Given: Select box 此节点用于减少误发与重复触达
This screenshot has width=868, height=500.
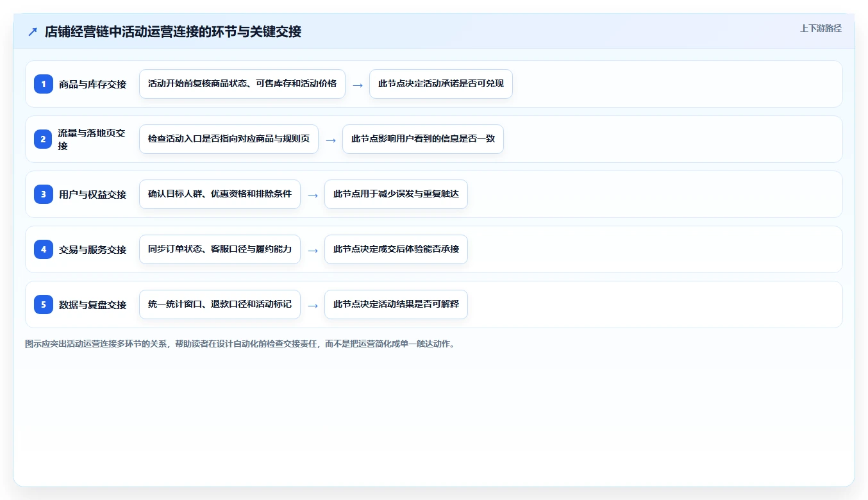Looking at the screenshot, I should click(x=396, y=194).
